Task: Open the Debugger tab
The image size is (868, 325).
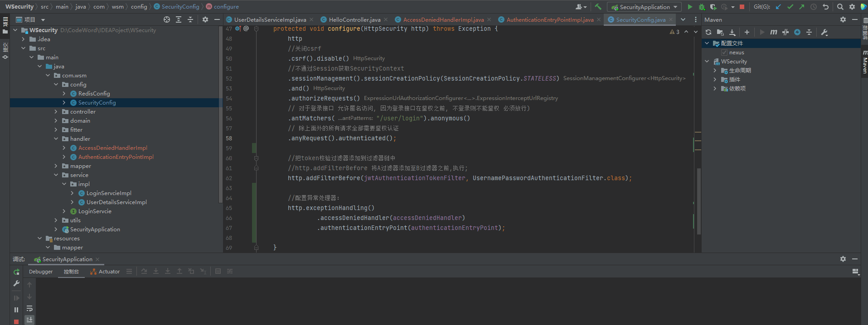Action: [x=41, y=272]
